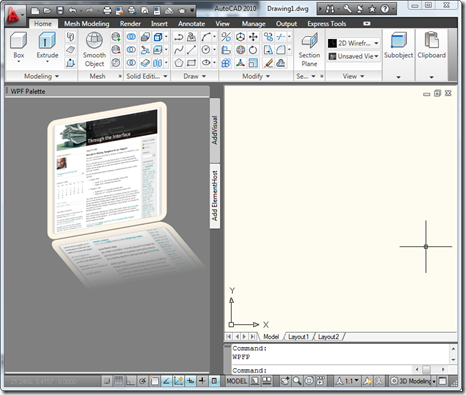
Task: Open the 3D Modeling workspace switcher
Action: 413,381
